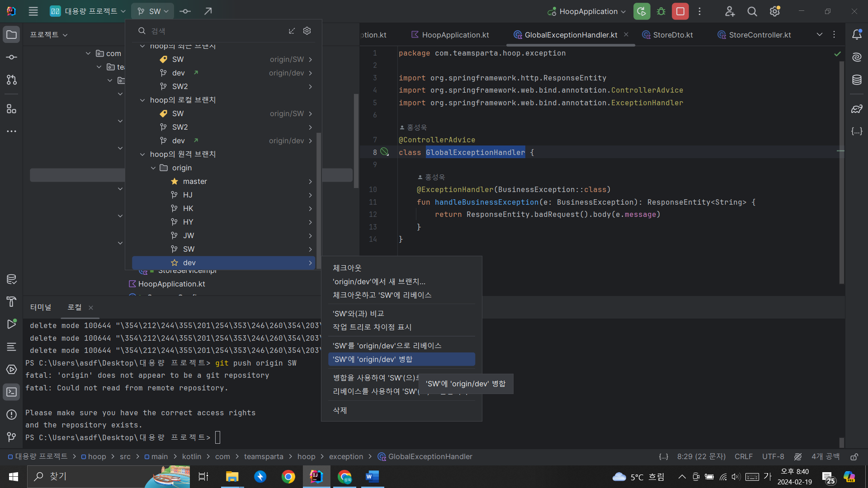This screenshot has height=488, width=868.
Task: Toggle read-only lock in status bar
Action: click(854, 457)
